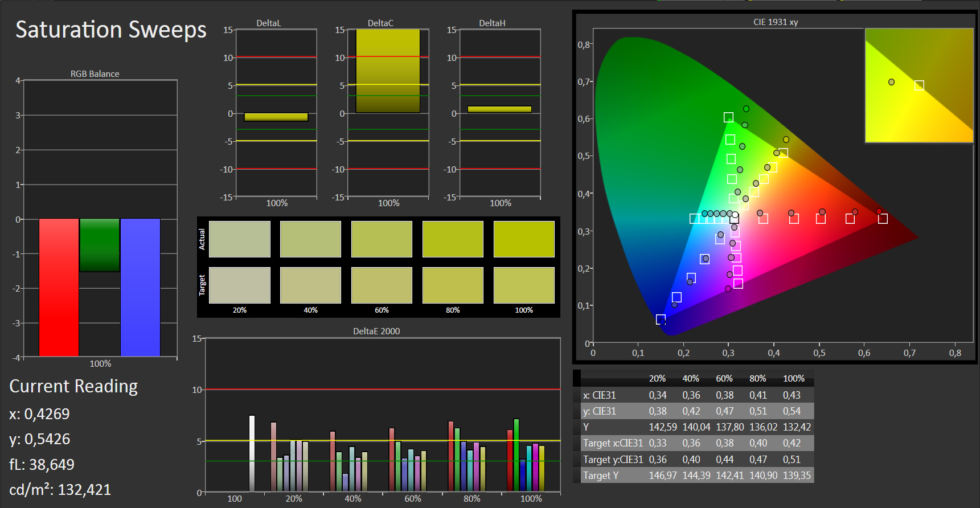The width and height of the screenshot is (980, 508).
Task: Select the Y value 142,59
Action: pos(663,427)
